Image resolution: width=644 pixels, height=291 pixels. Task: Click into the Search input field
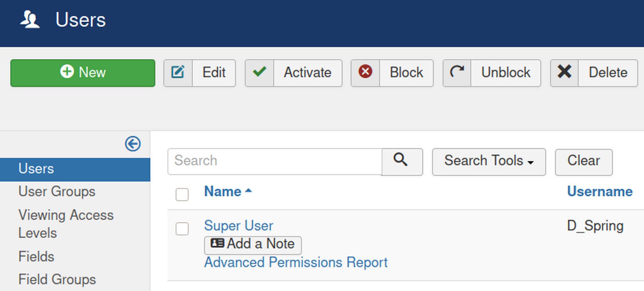click(274, 161)
